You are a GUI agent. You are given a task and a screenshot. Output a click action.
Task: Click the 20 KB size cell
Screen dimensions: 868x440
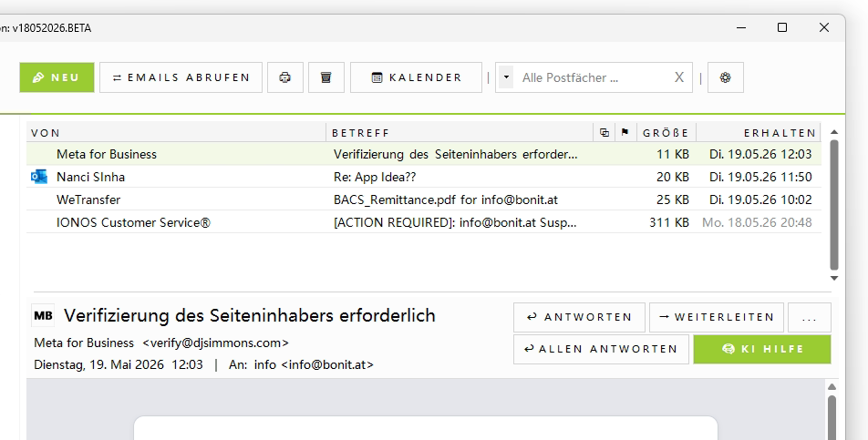[x=673, y=177]
